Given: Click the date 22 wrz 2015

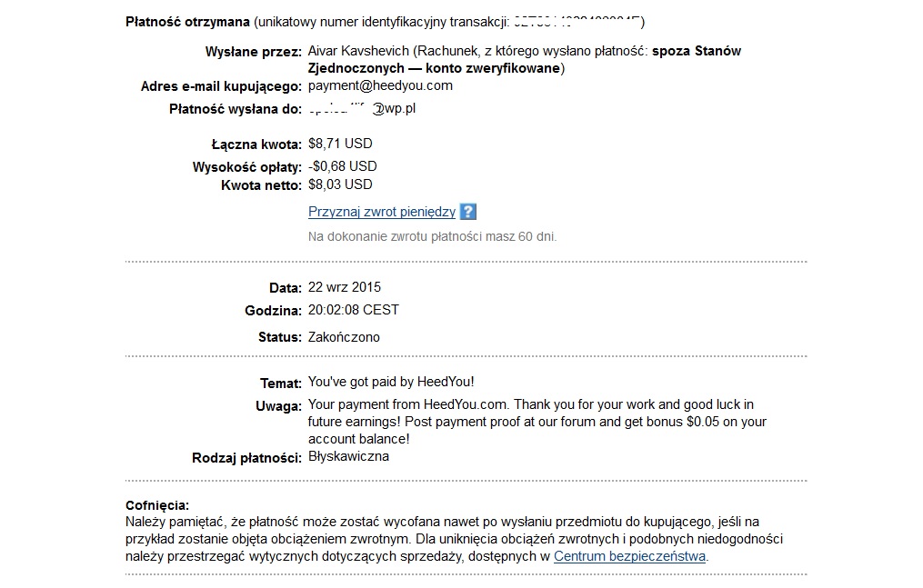Looking at the screenshot, I should tap(345, 287).
